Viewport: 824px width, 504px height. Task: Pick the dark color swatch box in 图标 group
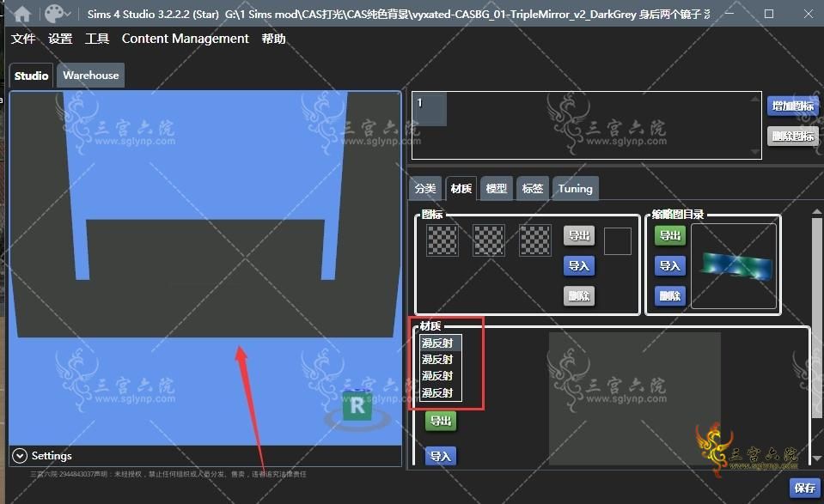[618, 241]
